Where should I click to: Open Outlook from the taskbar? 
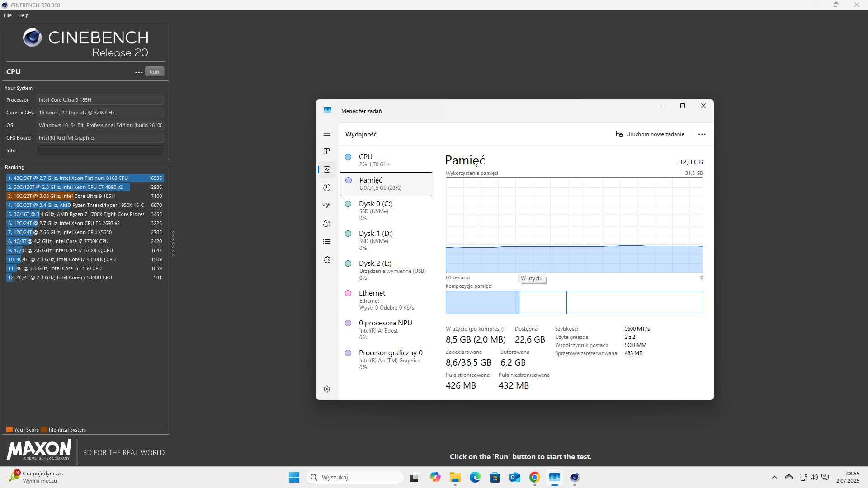coord(514,477)
